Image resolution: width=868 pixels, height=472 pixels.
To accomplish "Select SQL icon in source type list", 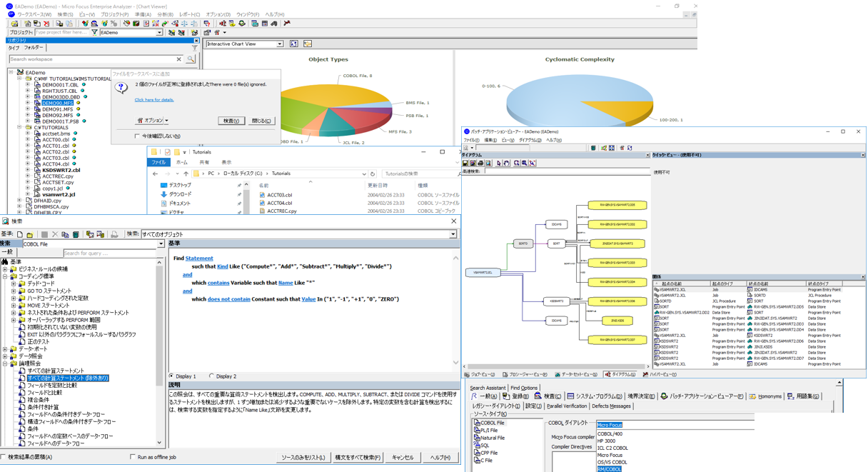I will (477, 445).
